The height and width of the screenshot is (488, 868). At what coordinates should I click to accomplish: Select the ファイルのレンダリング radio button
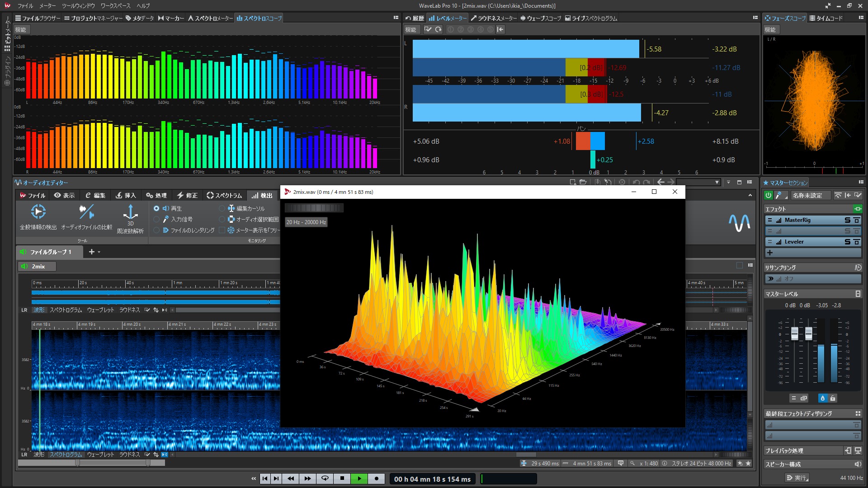tap(156, 230)
